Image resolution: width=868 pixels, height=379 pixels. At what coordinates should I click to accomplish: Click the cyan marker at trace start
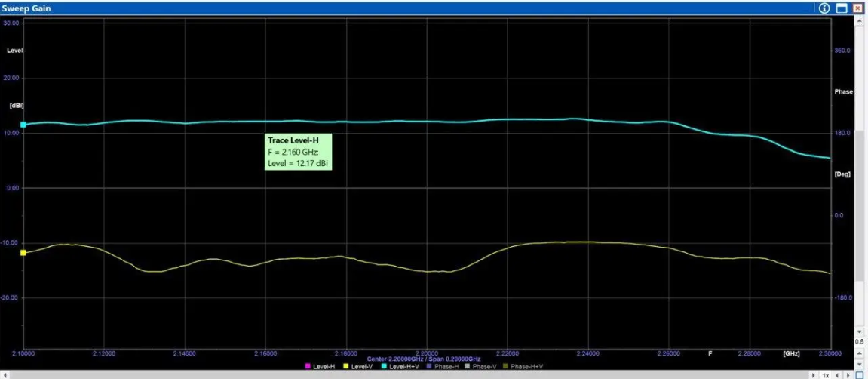coord(23,125)
